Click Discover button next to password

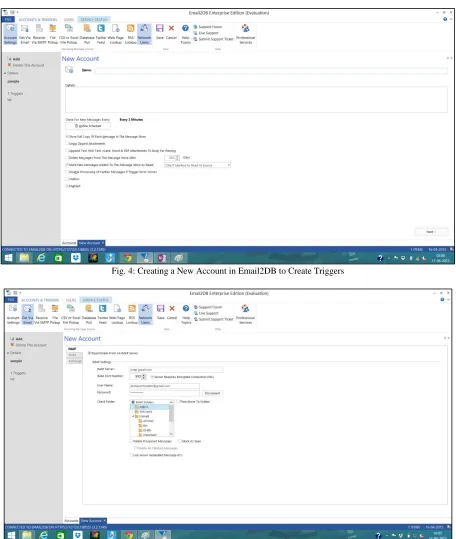point(212,393)
